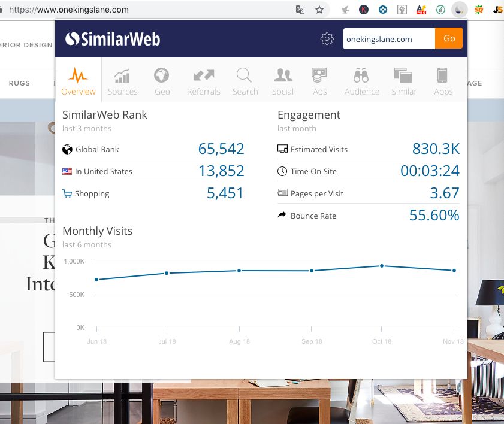The width and height of the screenshot is (504, 424).
Task: Click the Engagement heading
Action: point(309,115)
